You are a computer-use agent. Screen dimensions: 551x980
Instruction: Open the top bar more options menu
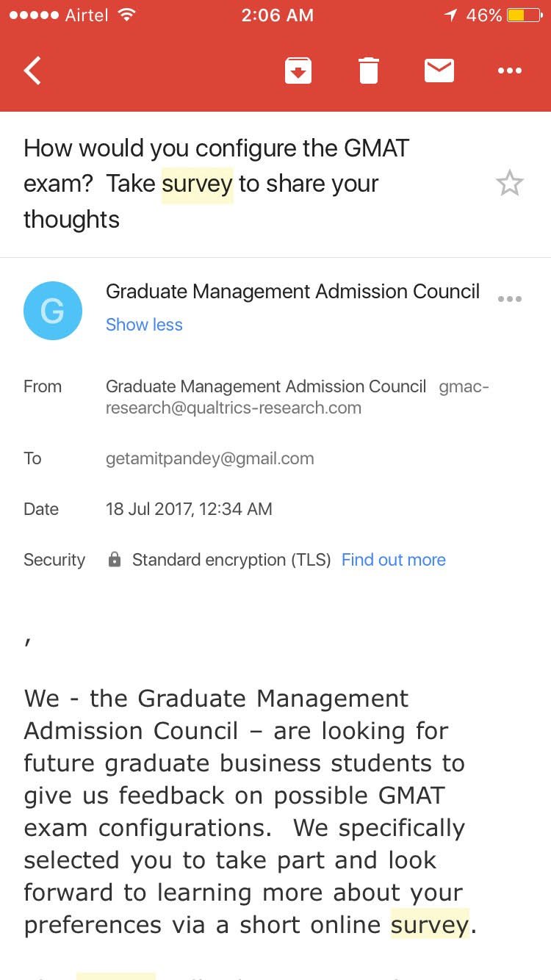509,71
